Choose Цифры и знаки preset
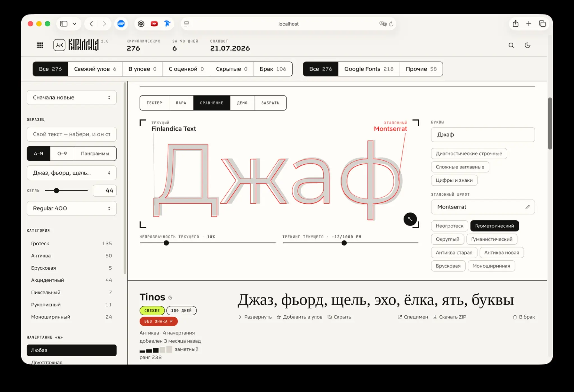 pos(454,180)
